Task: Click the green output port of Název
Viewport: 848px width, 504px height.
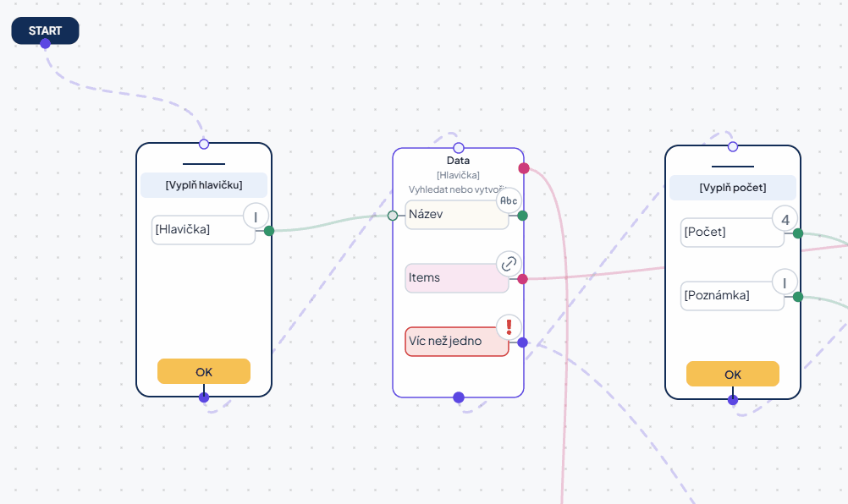Action: point(522,216)
